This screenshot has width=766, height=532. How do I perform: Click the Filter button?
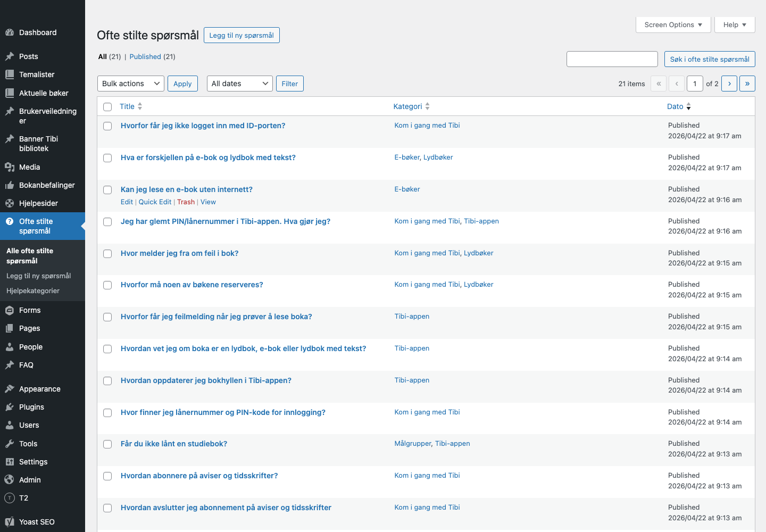pos(290,84)
